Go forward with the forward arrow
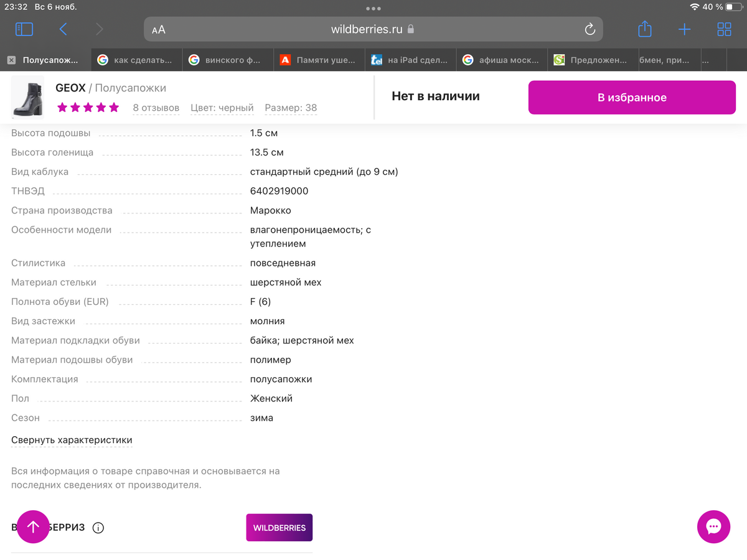This screenshot has width=747, height=560. click(x=100, y=29)
